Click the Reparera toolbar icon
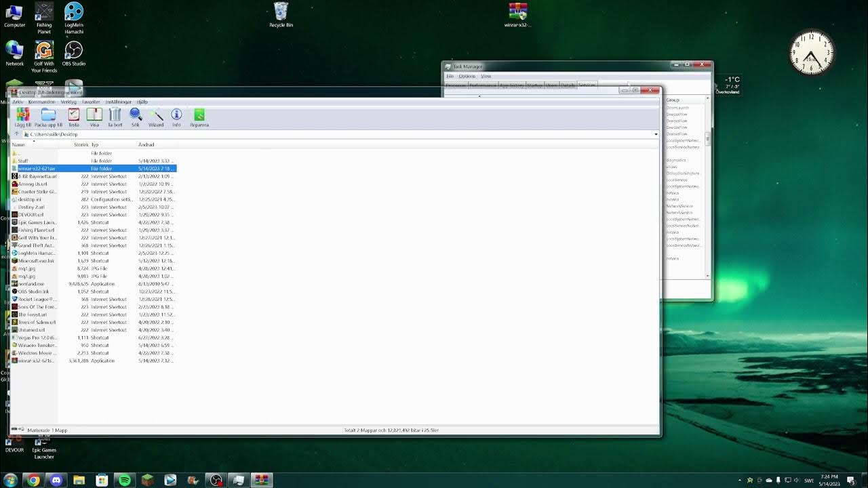The image size is (868, 488). coord(199,117)
